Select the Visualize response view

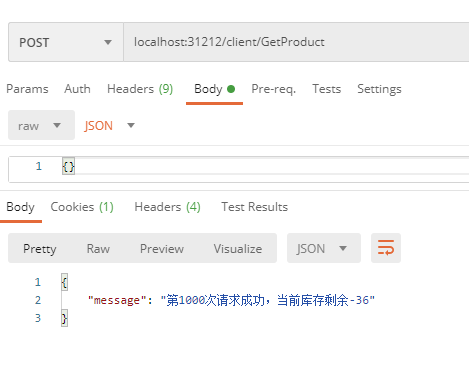click(x=238, y=249)
